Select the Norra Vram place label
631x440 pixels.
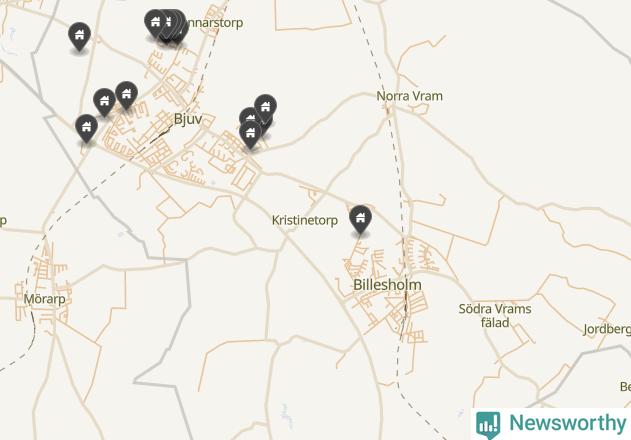tap(409, 96)
